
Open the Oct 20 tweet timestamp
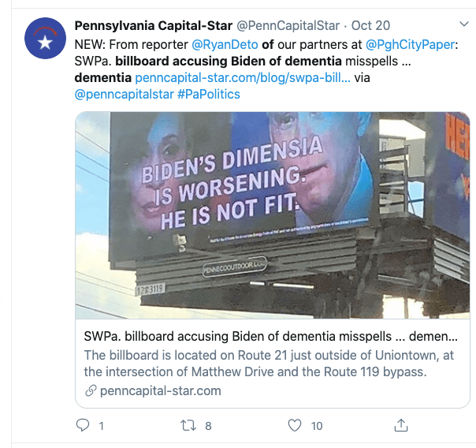[x=370, y=25]
